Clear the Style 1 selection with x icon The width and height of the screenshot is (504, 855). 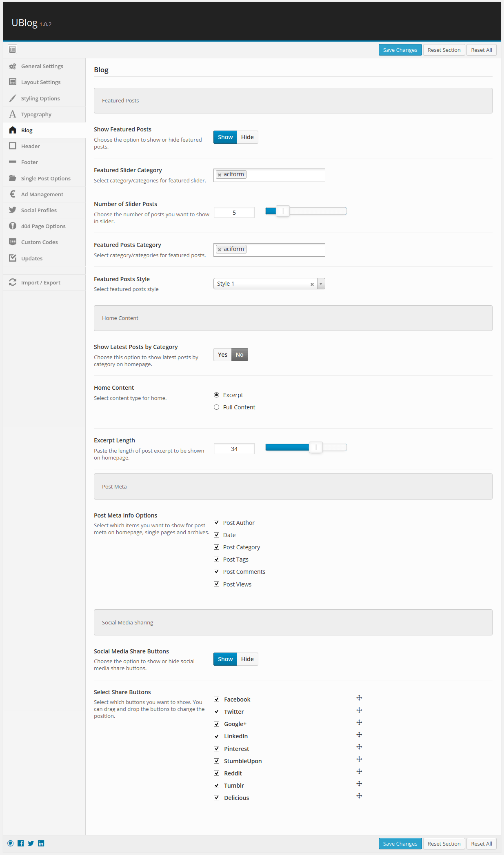[312, 284]
